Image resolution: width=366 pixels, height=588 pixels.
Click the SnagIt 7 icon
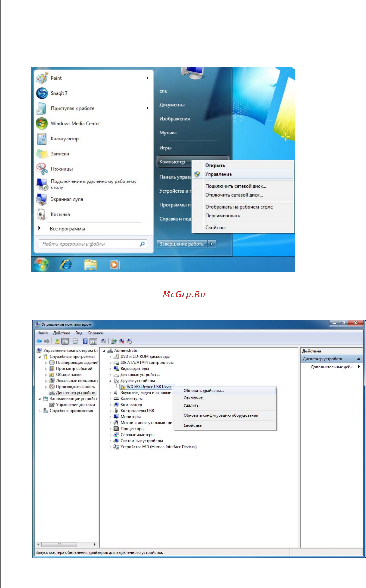point(42,93)
